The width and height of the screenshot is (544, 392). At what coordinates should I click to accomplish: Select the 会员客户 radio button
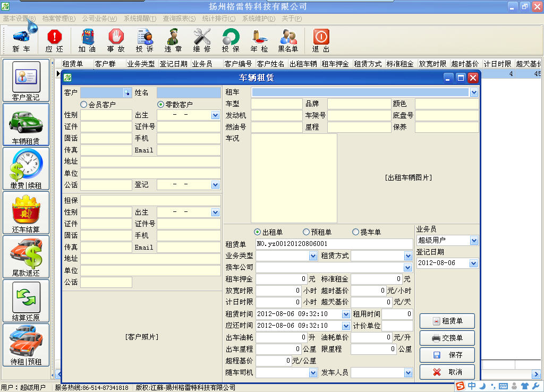(x=84, y=105)
